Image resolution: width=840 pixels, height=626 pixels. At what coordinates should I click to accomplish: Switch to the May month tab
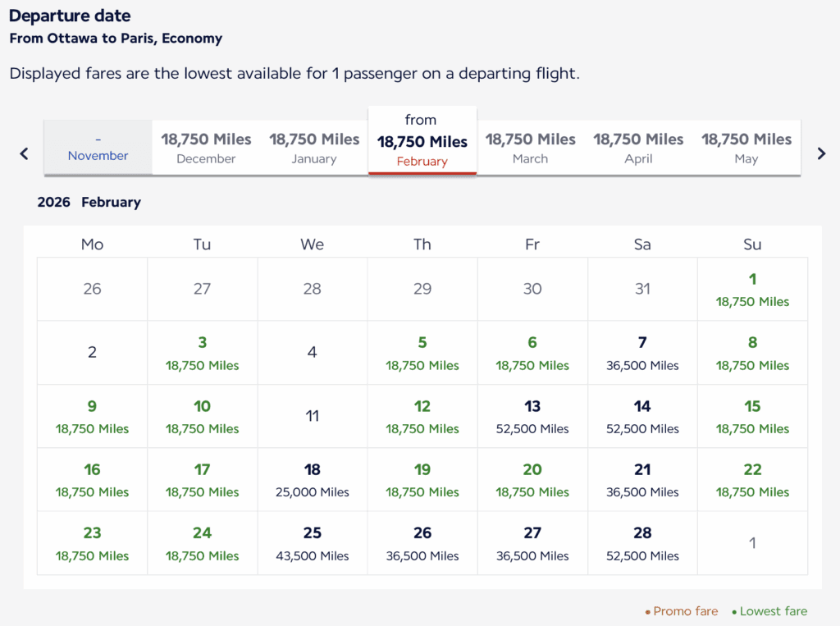point(746,148)
